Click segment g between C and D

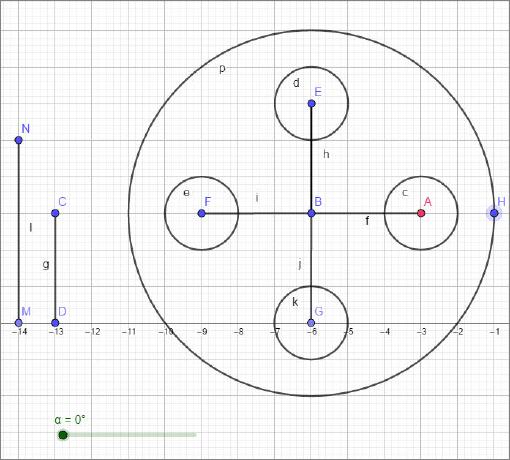(55, 268)
